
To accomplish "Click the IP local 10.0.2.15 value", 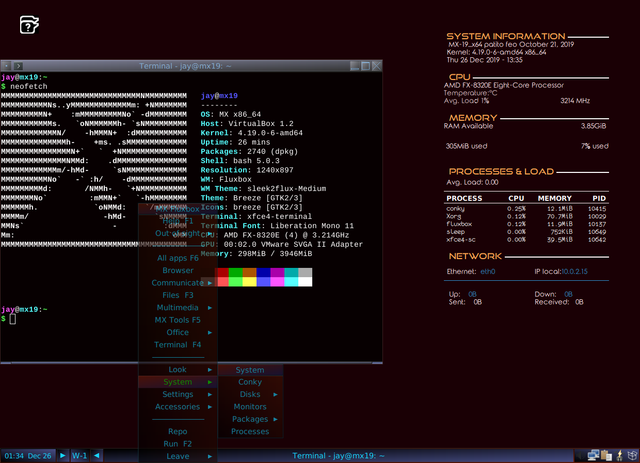I will click(x=574, y=272).
